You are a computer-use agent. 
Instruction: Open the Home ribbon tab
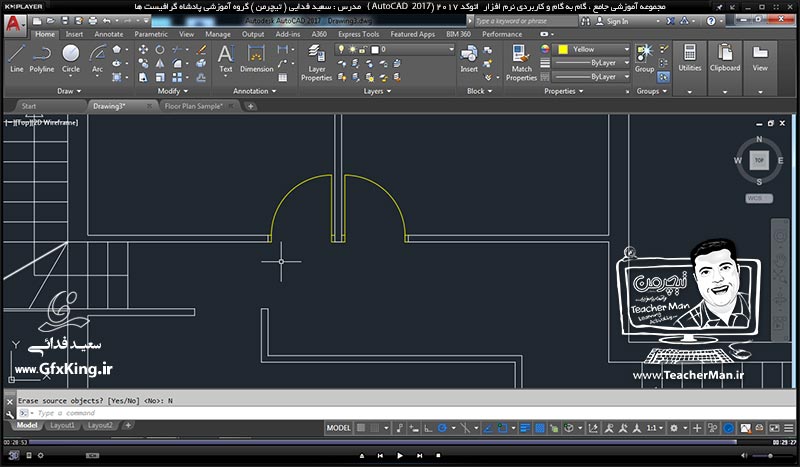(x=45, y=34)
